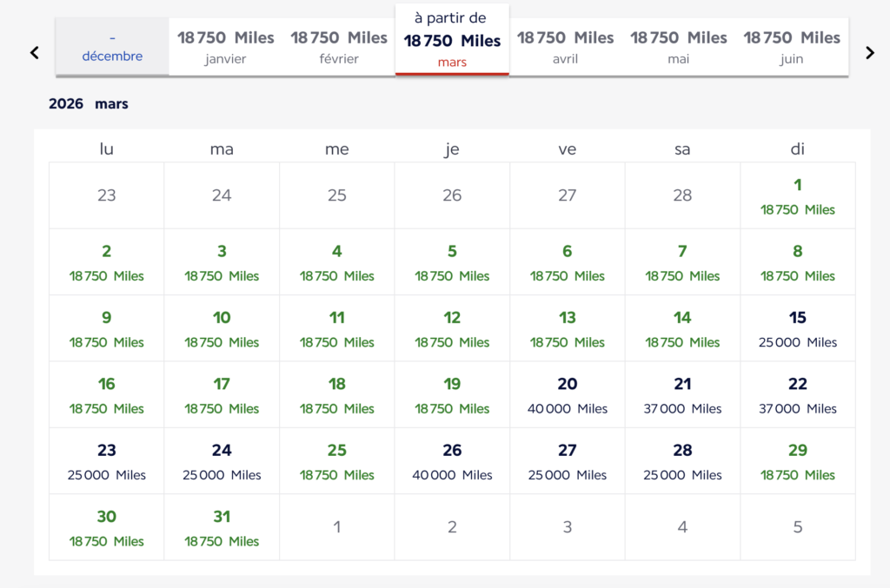Pick March 8 for 18750 Miles

click(x=797, y=261)
